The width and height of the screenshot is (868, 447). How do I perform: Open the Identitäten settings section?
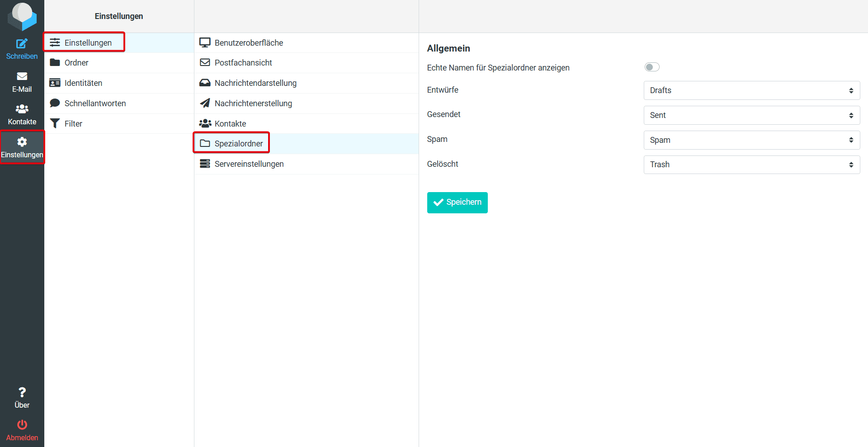(83, 83)
